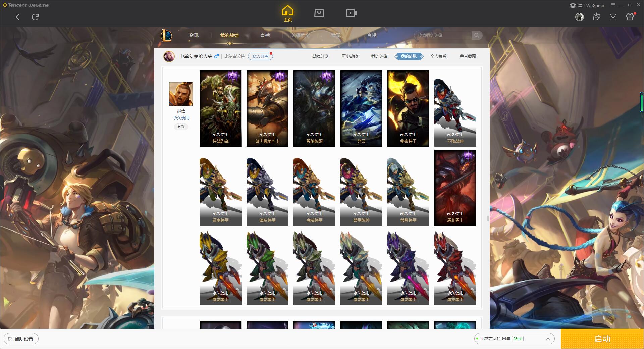Open the gift box icon
Viewport: 644px width, 349px height.
(630, 17)
